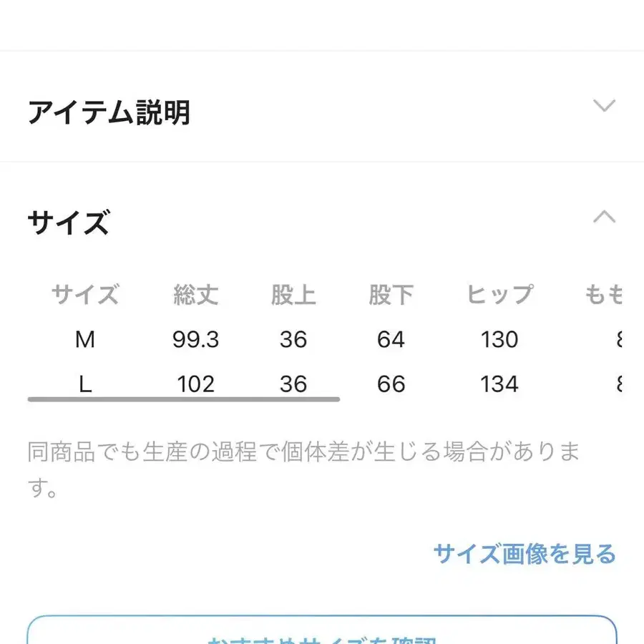Click the 股上 column header

click(x=293, y=295)
